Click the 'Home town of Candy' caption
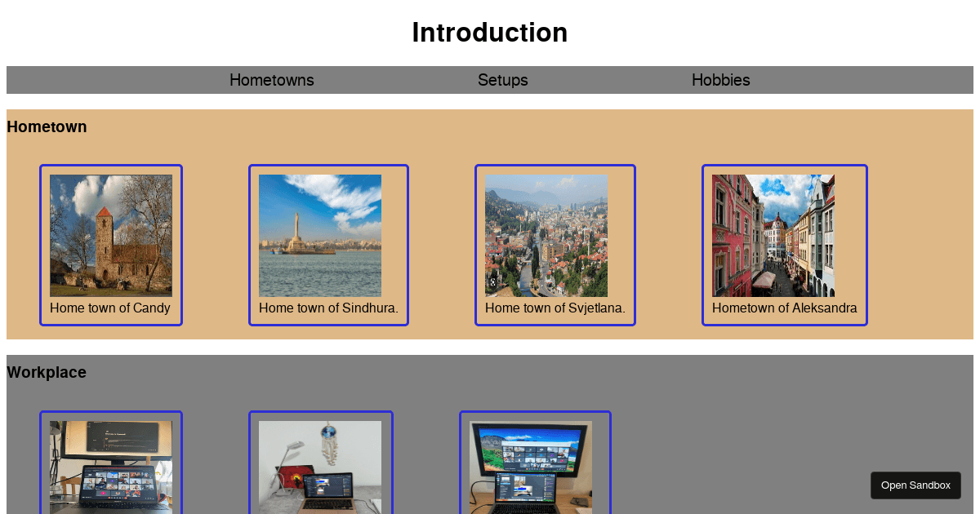 (x=110, y=308)
